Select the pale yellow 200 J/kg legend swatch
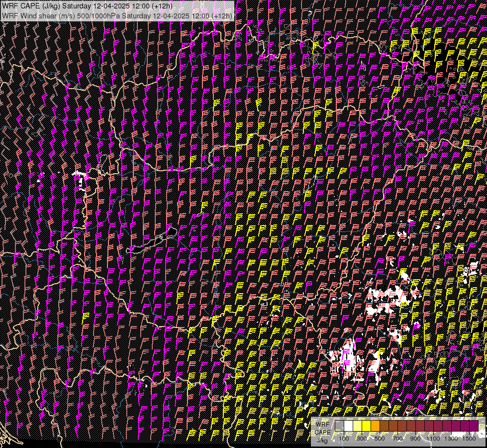The width and height of the screenshot is (487, 448). [358, 426]
